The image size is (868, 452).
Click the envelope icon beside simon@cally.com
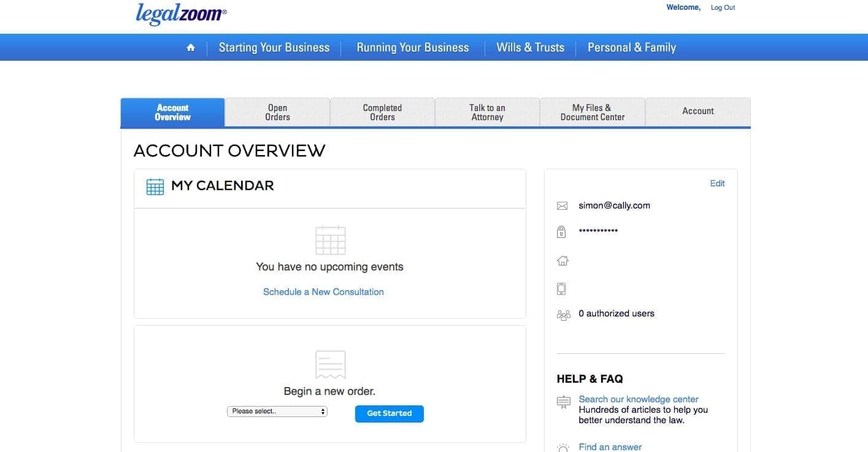click(562, 206)
